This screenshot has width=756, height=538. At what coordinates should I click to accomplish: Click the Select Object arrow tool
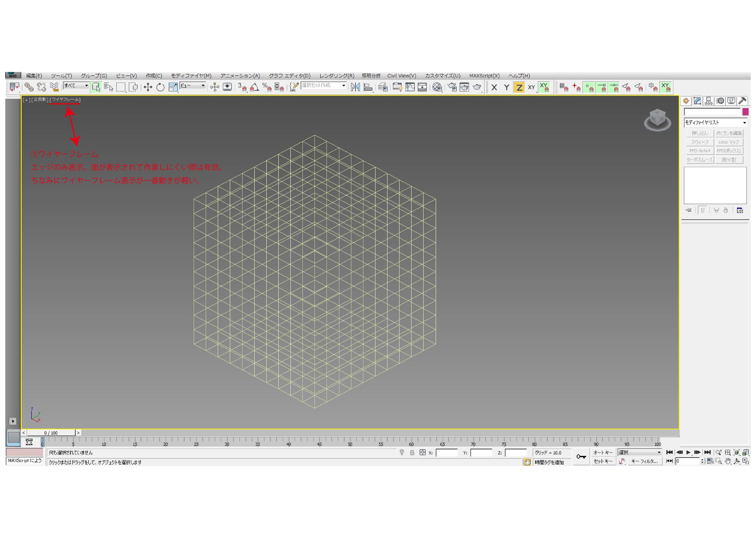[x=96, y=87]
